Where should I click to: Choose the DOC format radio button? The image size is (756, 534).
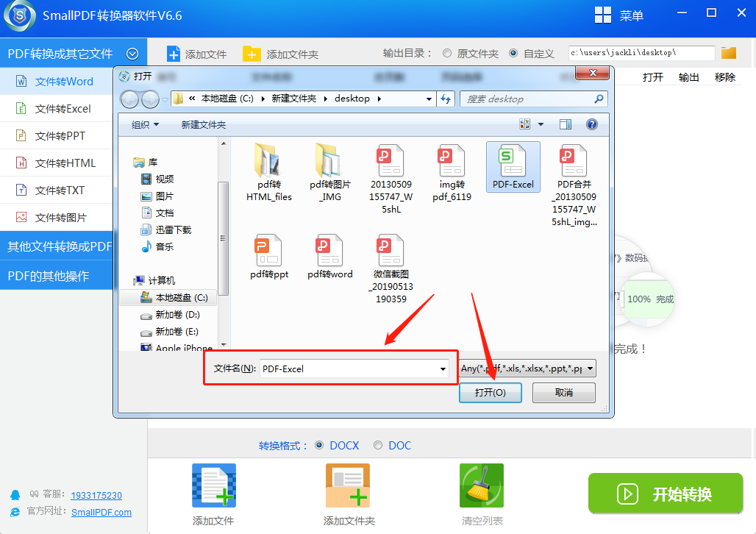[378, 445]
